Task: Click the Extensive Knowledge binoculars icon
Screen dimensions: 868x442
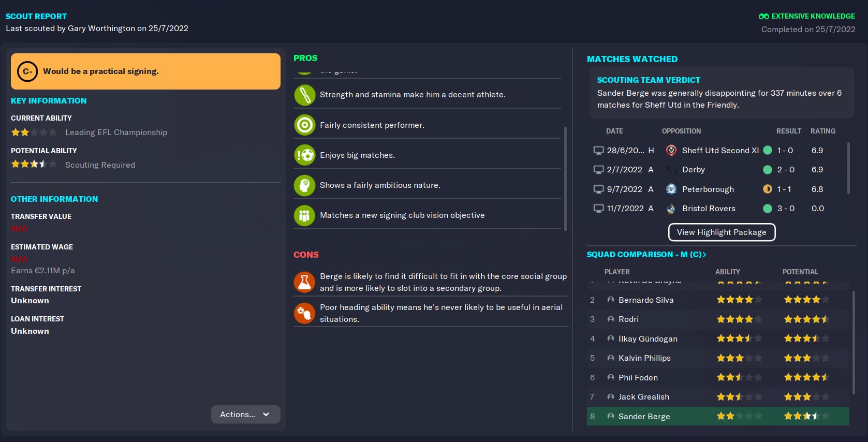Action: [763, 16]
